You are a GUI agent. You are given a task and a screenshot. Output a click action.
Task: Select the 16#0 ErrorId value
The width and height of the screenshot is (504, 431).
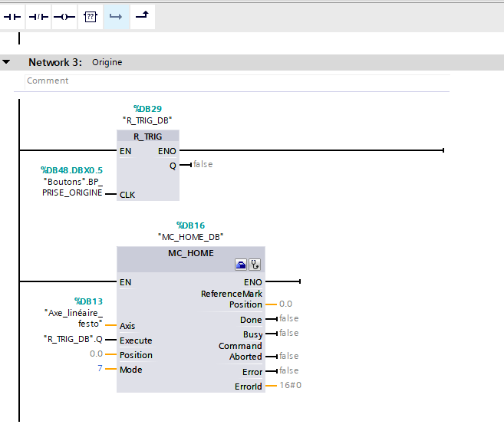290,385
